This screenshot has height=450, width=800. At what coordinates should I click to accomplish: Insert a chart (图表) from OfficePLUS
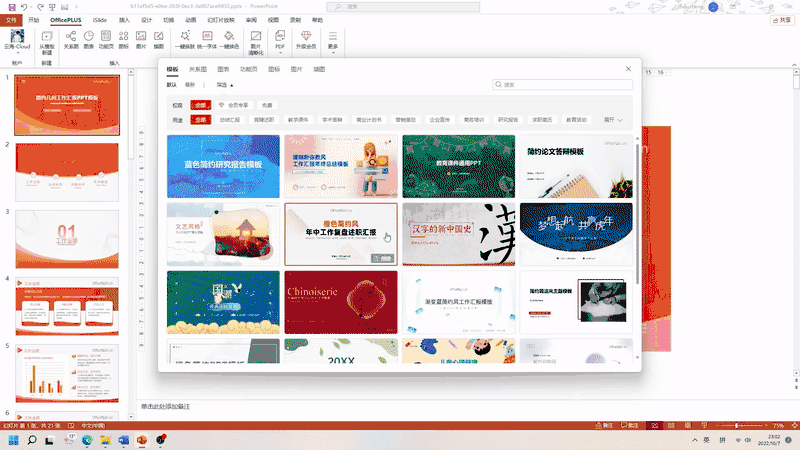coord(89,40)
